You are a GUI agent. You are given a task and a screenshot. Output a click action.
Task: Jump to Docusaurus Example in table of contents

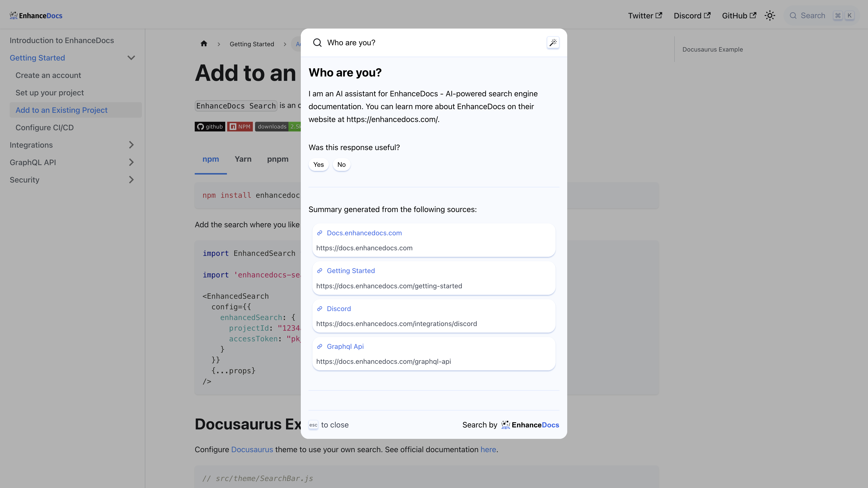712,50
